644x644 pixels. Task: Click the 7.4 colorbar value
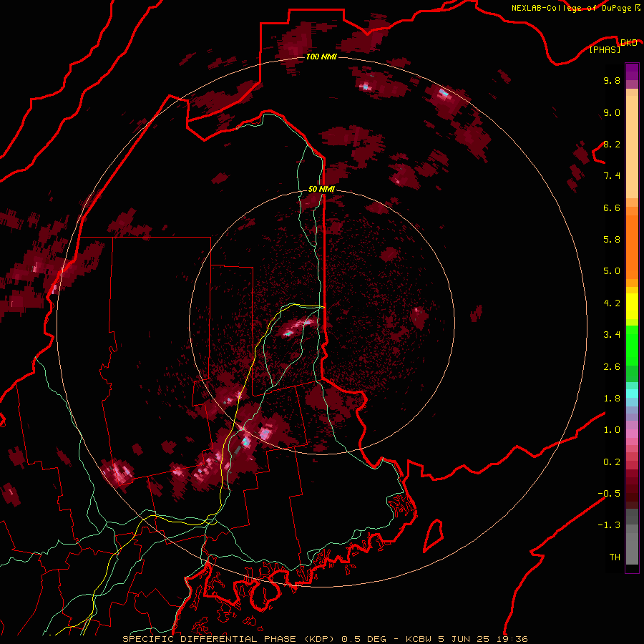(612, 176)
